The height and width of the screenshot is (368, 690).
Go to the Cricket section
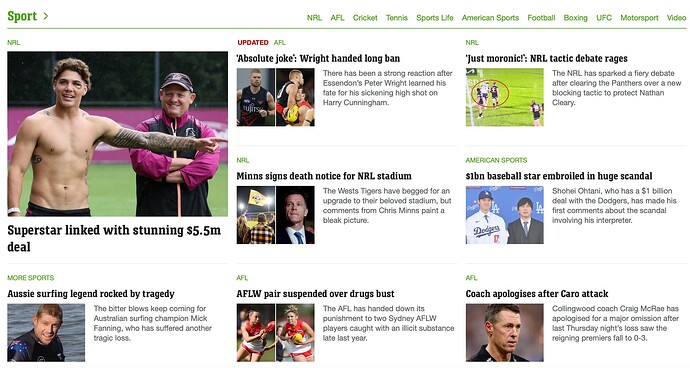[x=365, y=18]
